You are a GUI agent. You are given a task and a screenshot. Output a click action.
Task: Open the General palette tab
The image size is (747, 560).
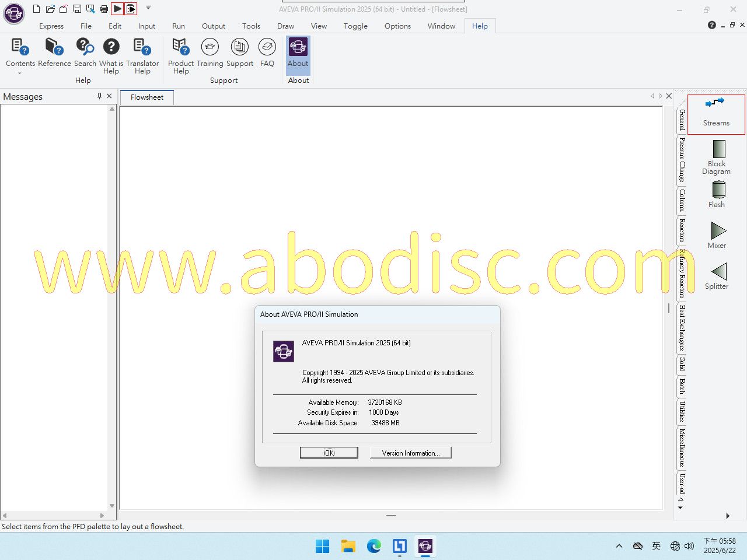[682, 120]
